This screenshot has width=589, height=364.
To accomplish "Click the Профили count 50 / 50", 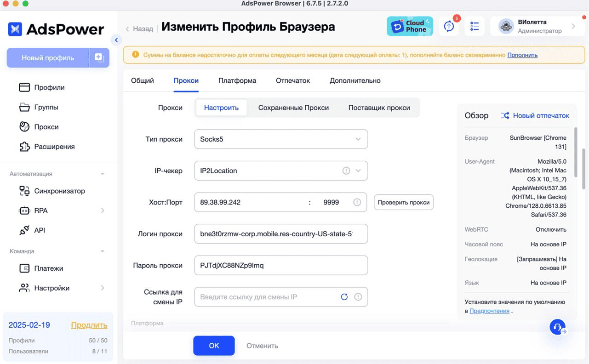I will [x=98, y=341].
